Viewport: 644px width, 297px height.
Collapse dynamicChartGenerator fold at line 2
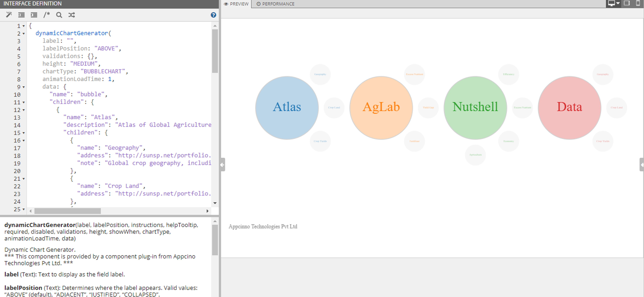(x=24, y=34)
